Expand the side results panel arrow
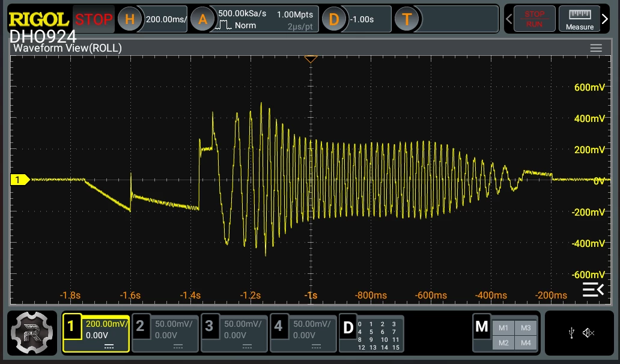This screenshot has height=364, width=620. 593,290
